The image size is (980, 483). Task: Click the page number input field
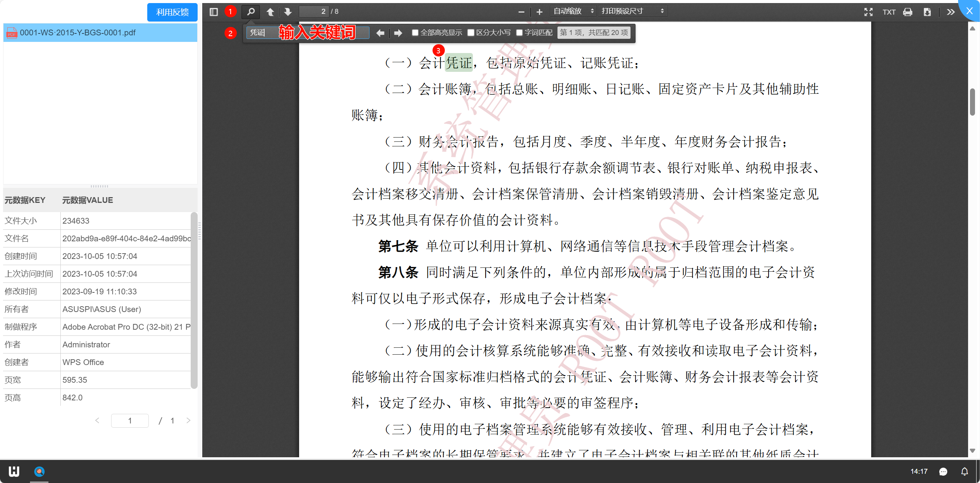coord(314,12)
